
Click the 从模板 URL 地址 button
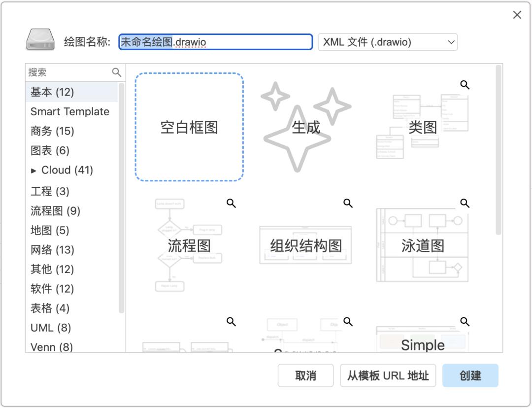(x=388, y=375)
